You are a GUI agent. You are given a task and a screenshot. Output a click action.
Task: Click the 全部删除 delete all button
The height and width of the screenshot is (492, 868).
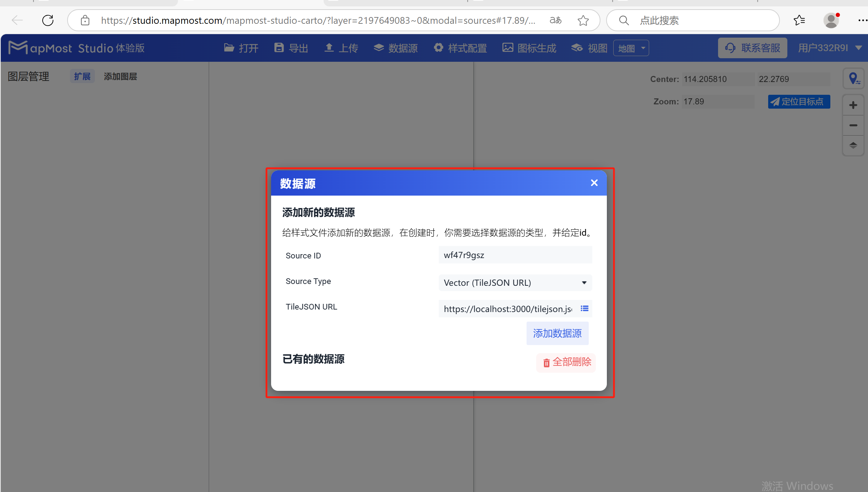(x=566, y=362)
